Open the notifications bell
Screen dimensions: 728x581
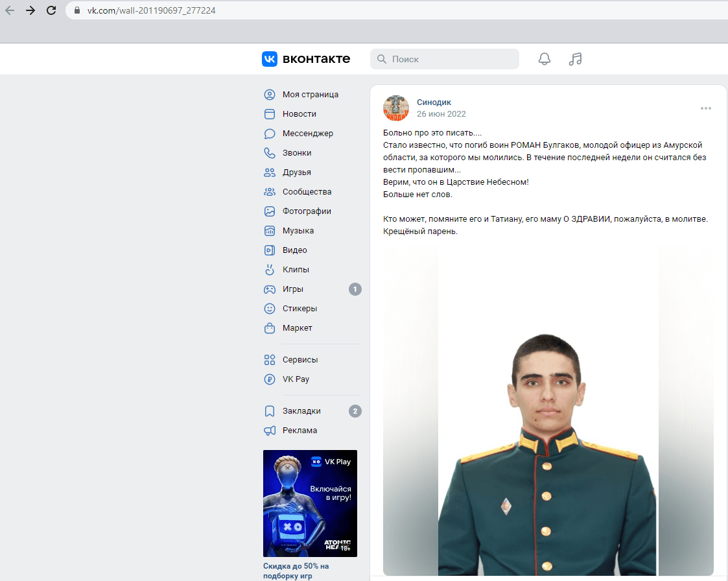tap(545, 59)
